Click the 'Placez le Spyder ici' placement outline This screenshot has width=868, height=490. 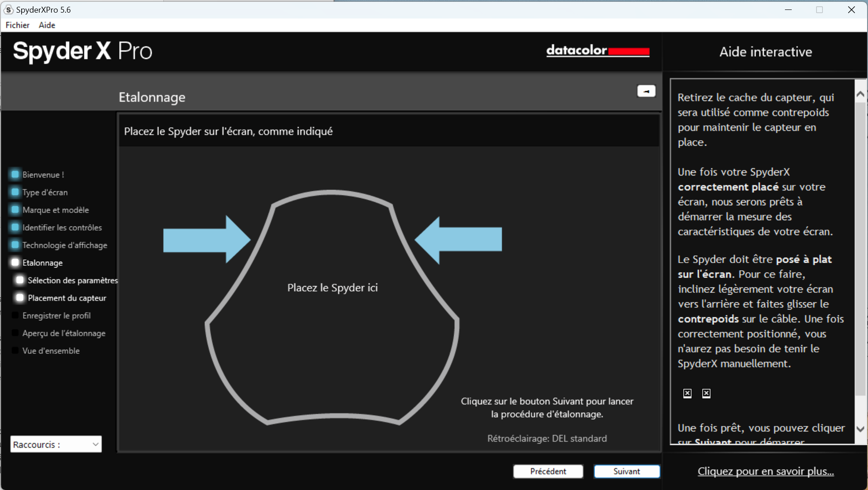[x=332, y=307]
